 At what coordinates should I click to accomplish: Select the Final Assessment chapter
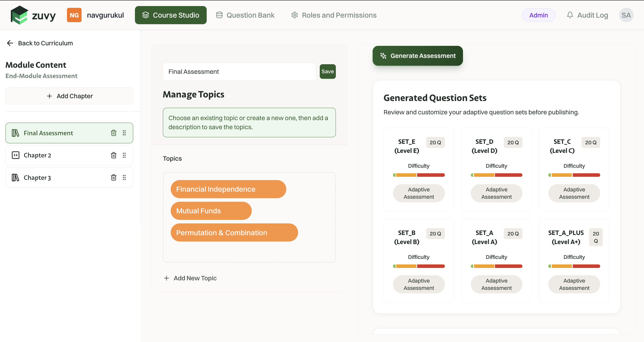coord(69,133)
